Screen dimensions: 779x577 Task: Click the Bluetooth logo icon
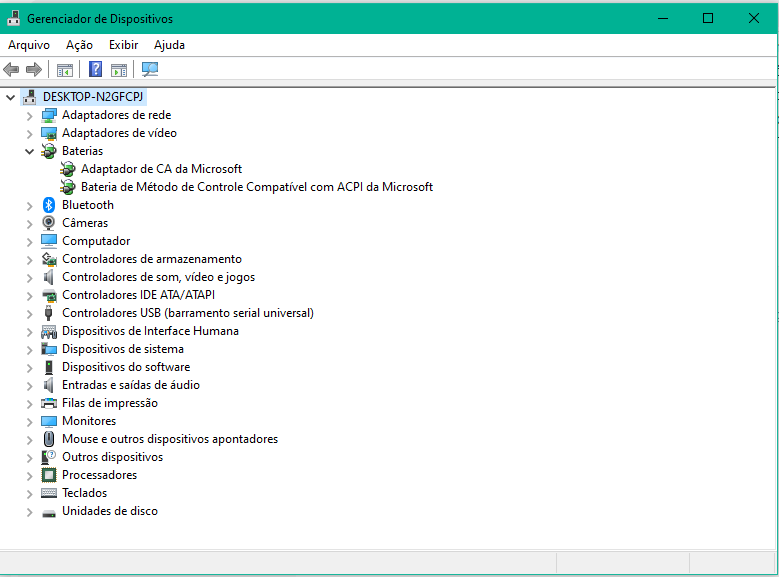[x=49, y=205]
